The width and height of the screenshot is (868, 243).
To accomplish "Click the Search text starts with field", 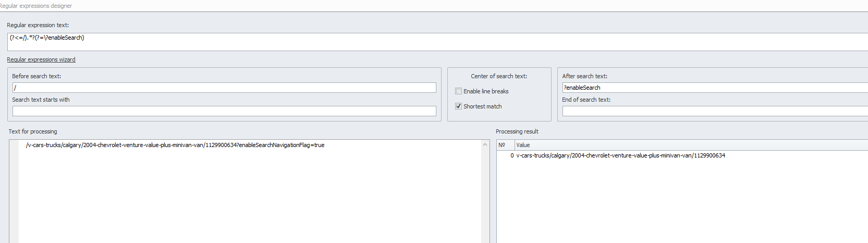I will coord(224,111).
